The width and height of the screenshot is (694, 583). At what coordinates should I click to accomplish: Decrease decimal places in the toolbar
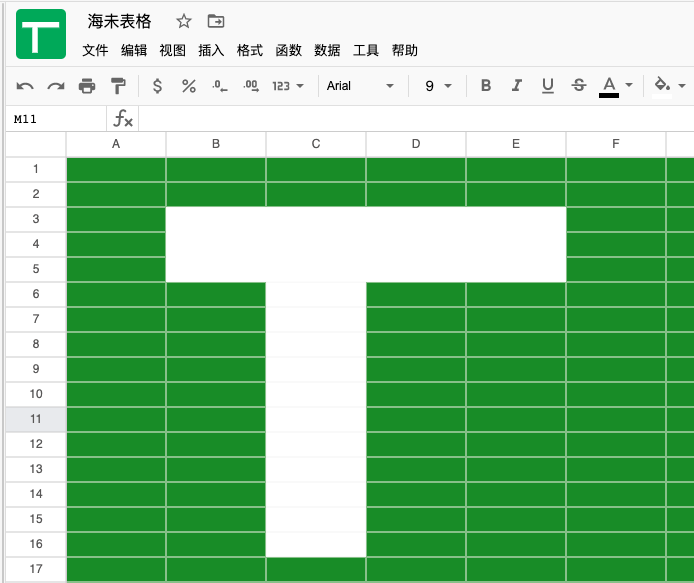[x=220, y=86]
